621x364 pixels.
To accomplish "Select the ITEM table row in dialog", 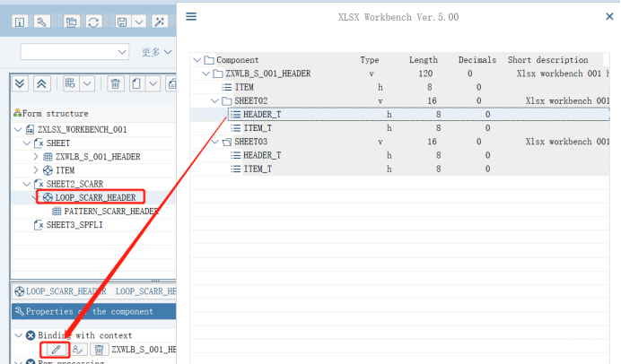I will coord(244,87).
